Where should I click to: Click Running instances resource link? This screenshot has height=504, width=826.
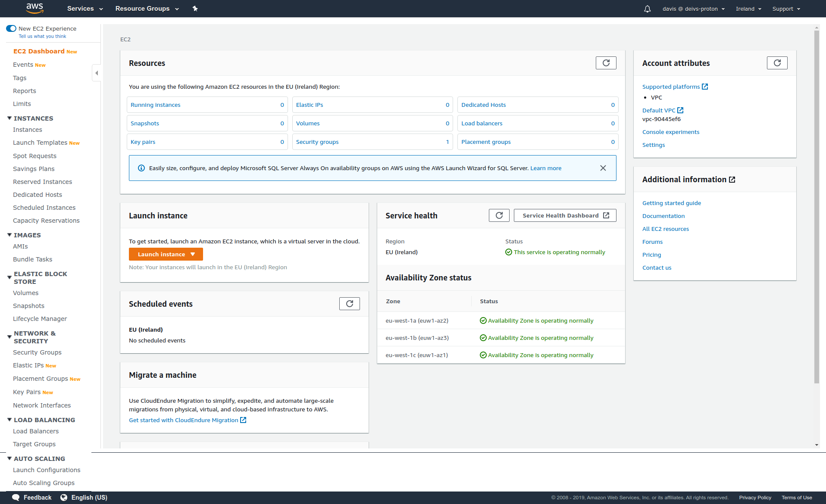(155, 105)
